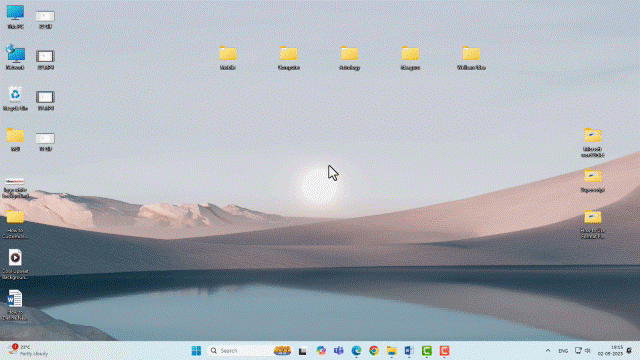Open Microsoft Teams from the taskbar
The height and width of the screenshot is (360, 640).
339,351
